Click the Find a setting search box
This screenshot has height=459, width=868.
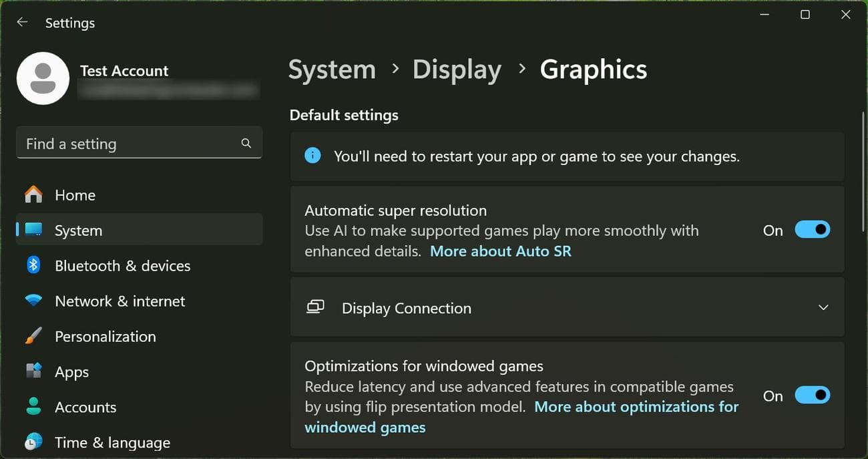pyautogui.click(x=130, y=144)
